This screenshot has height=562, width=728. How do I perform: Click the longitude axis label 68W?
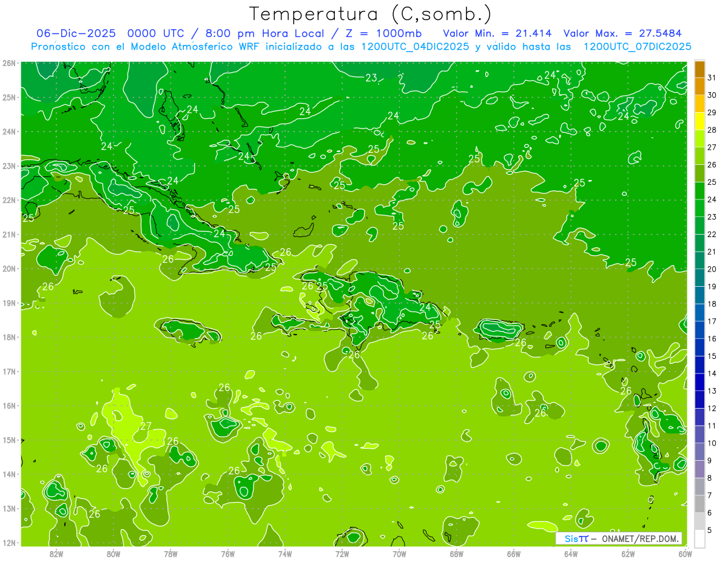pos(457,553)
